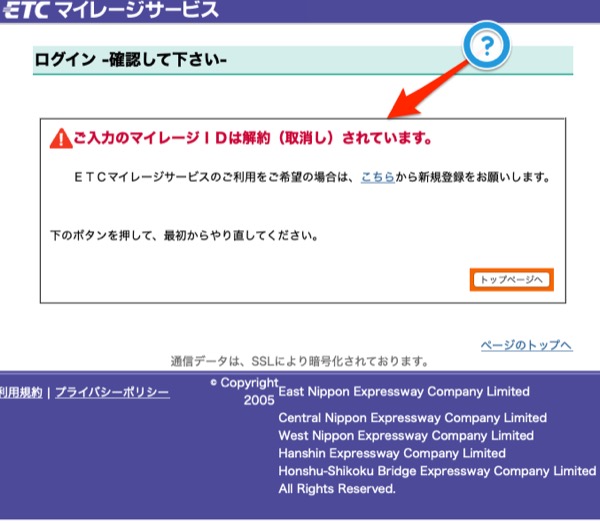Follow the ページのトップへ link
Viewport: 600px width, 523px height.
(x=527, y=345)
